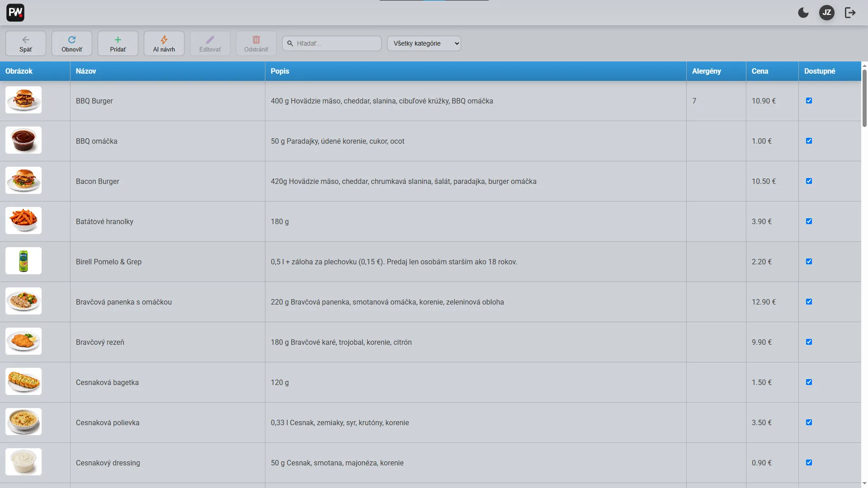Toggle dark mode moon icon
Image resolution: width=868 pixels, height=488 pixels.
tap(803, 13)
